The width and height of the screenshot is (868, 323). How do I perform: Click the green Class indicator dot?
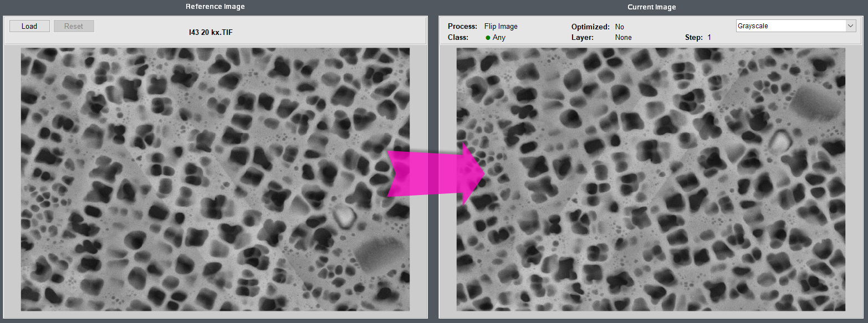point(488,38)
